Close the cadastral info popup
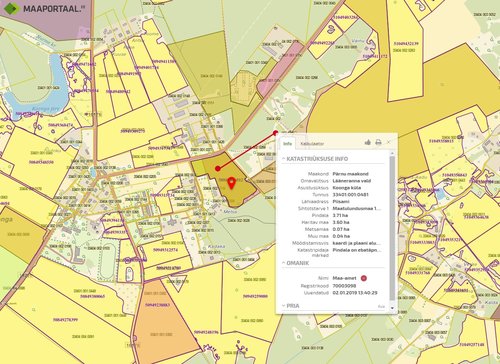Image resolution: width=500 pixels, height=364 pixels. coord(388,142)
